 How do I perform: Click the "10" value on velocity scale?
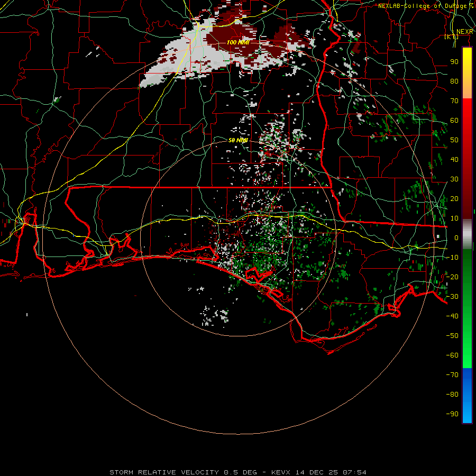[x=454, y=218]
